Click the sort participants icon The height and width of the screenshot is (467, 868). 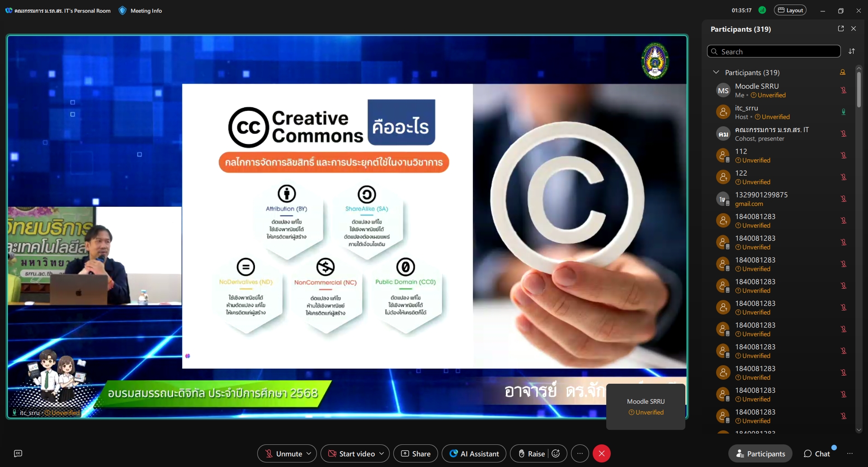(852, 51)
